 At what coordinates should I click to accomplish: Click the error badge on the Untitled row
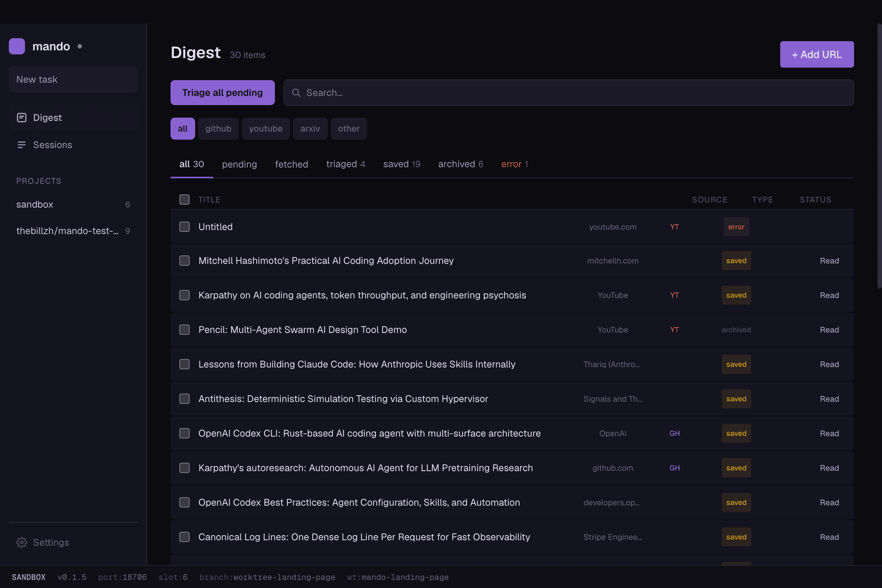click(x=736, y=226)
